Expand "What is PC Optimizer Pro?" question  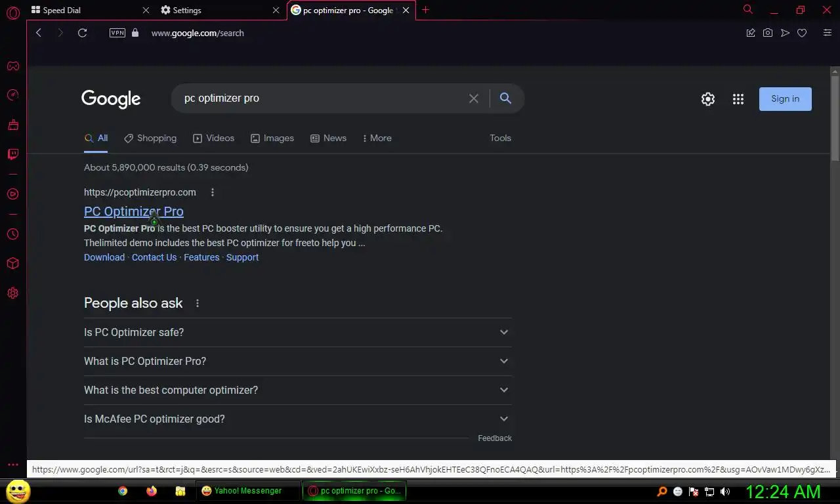pos(298,361)
